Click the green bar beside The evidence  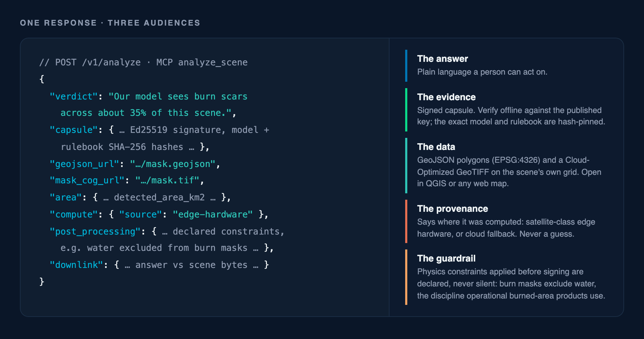[406, 110]
